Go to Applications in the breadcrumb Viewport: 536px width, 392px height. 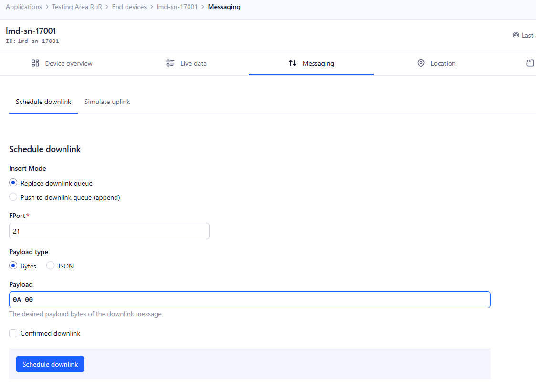coord(24,7)
